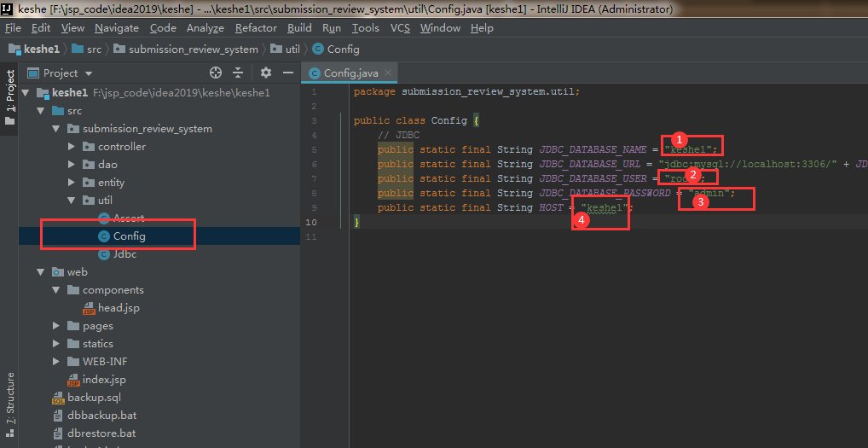Click JDBC_DATABASE_USER constant in editor
The image size is (868, 448).
point(592,178)
